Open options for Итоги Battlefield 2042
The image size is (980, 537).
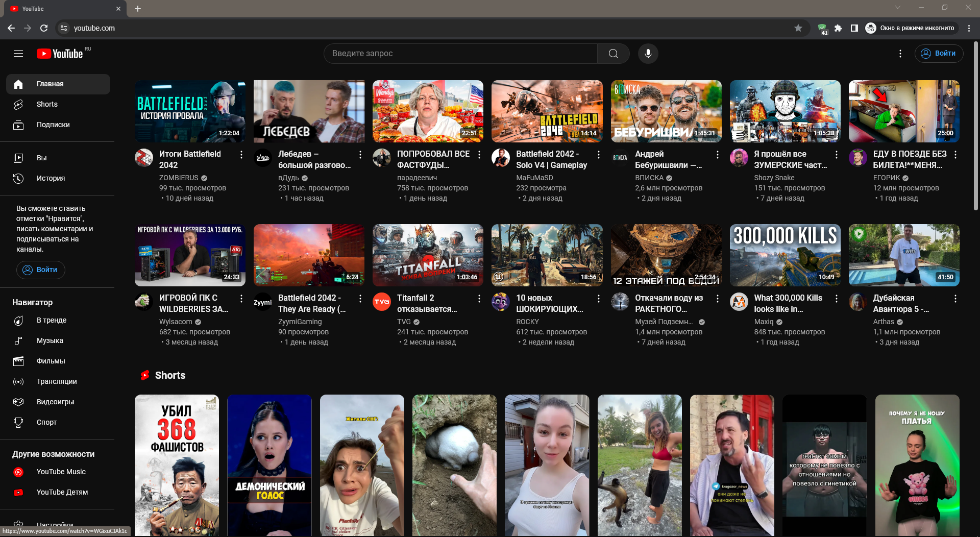pos(241,155)
